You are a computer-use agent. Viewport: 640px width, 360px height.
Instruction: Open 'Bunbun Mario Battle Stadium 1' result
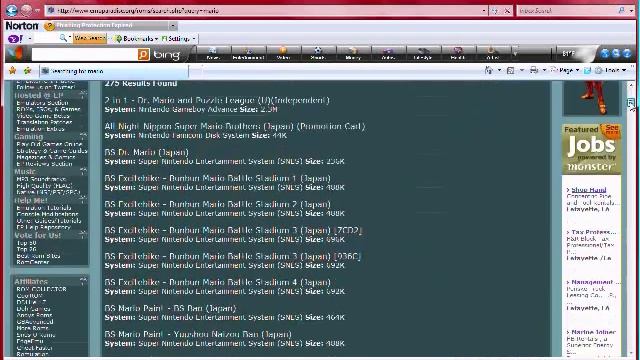coord(218,178)
